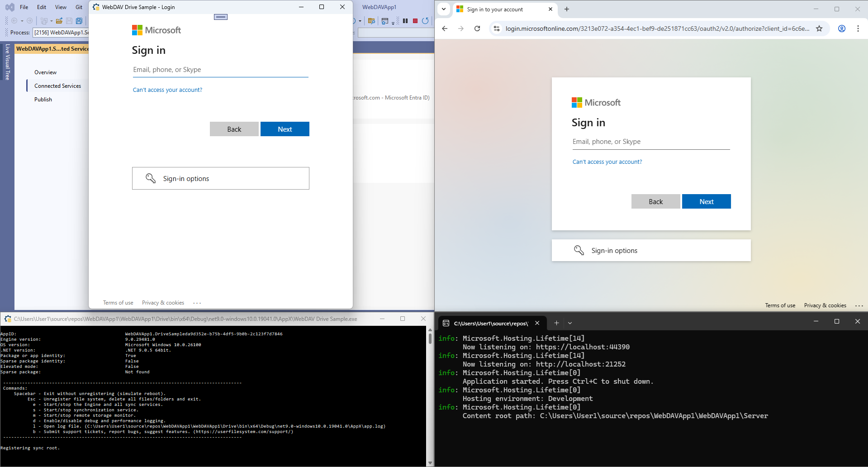Image resolution: width=868 pixels, height=467 pixels.
Task: Open Privacy & cookies on Chrome page
Action: point(825,305)
